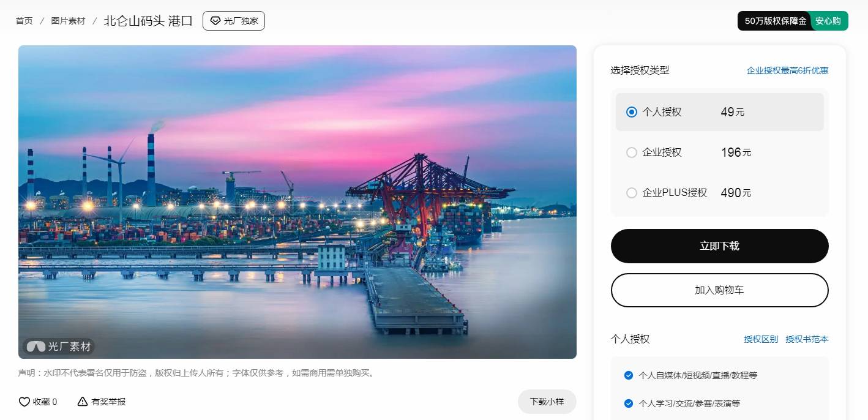Go to 首页 in the breadcrumb
Viewport: 868px width, 420px height.
(24, 21)
